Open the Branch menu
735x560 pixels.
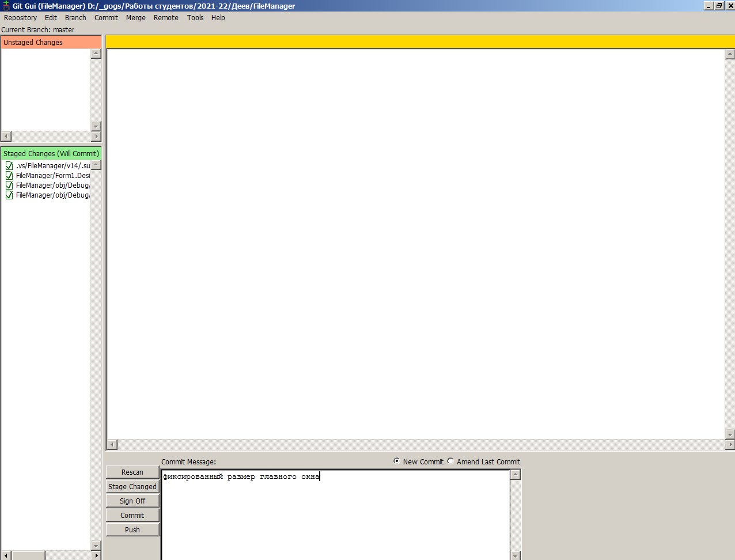pos(75,18)
